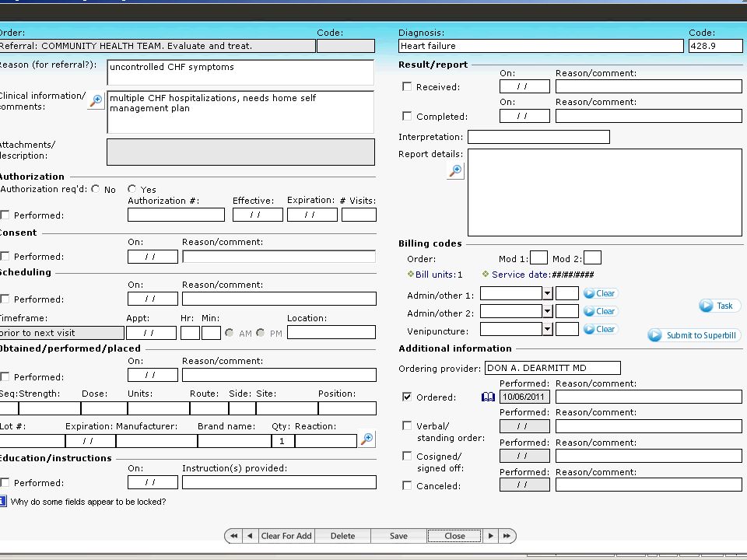The height and width of the screenshot is (560, 747).
Task: Click the authorization Expiration date field
Action: pyautogui.click(x=312, y=215)
